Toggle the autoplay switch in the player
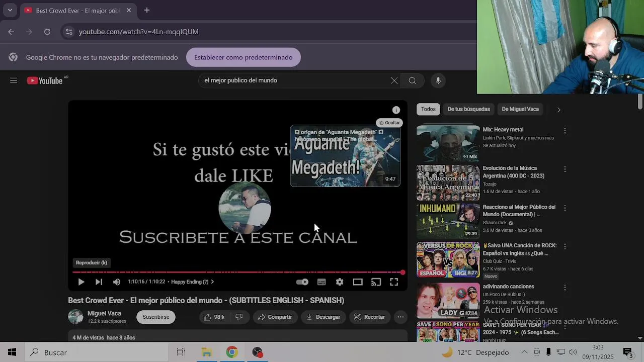The image size is (644, 362). (302, 282)
